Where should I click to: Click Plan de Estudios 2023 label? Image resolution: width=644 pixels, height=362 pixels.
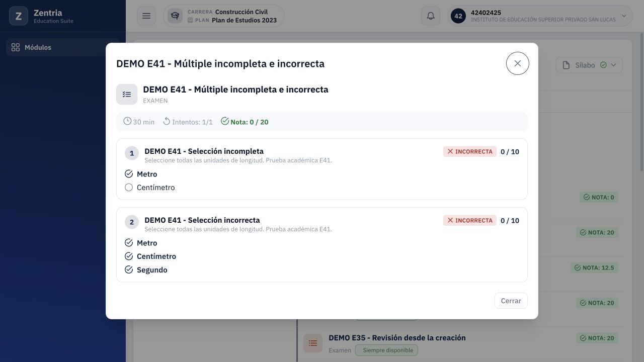pos(245,21)
